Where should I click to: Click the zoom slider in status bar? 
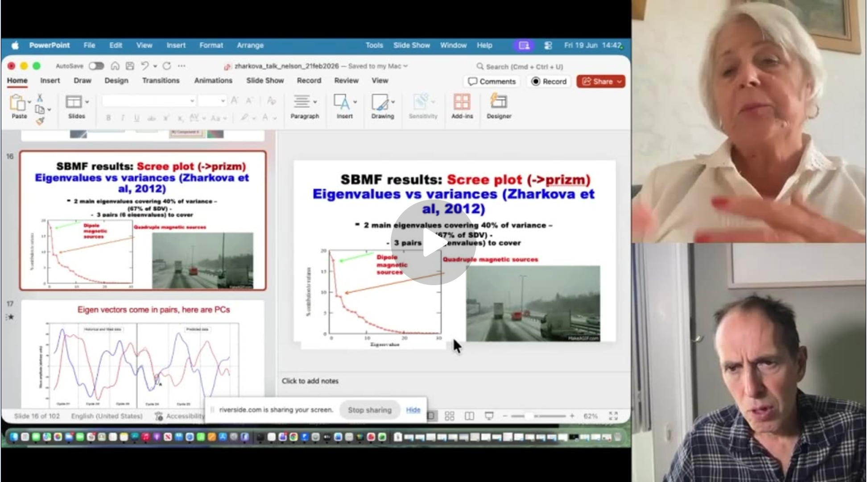tap(538, 416)
